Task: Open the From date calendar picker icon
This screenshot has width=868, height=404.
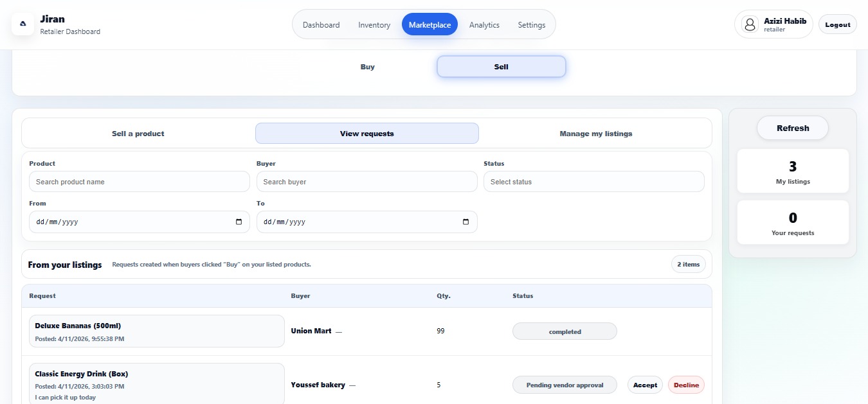Action: click(239, 222)
